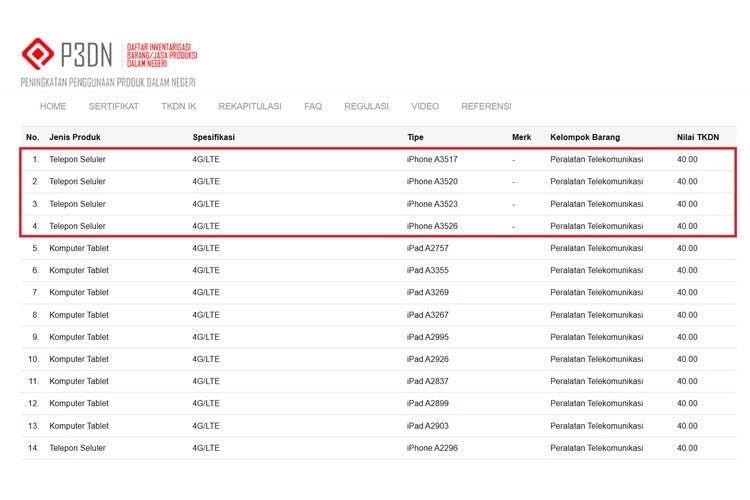
Task: Open the TKDN IK menu
Action: tap(178, 106)
